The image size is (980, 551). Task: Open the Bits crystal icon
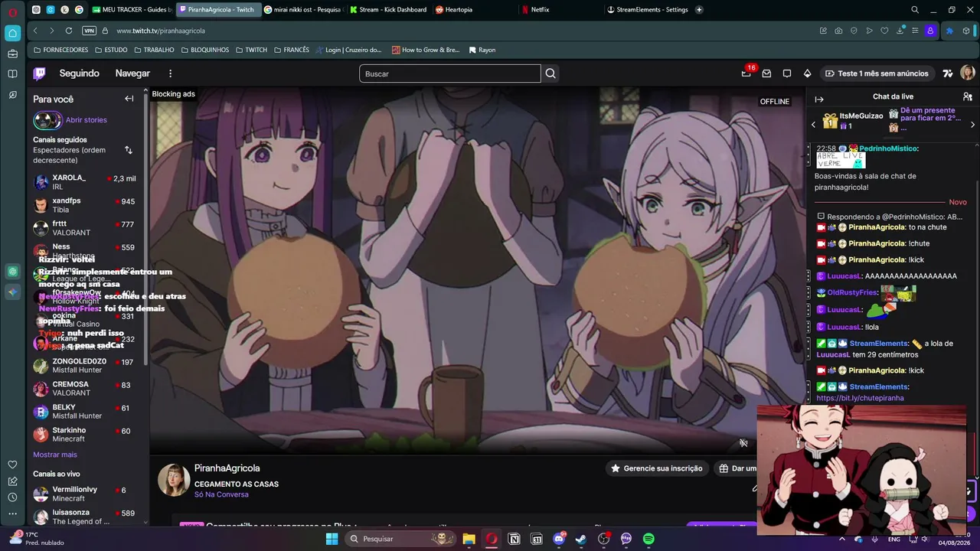pyautogui.click(x=807, y=73)
